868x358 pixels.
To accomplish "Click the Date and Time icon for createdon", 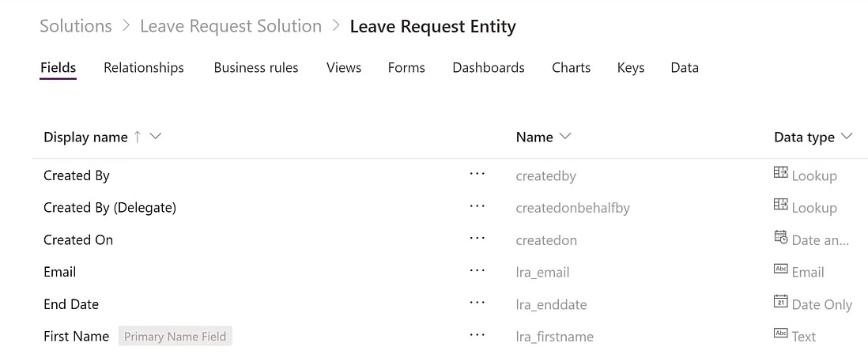I will tap(780, 237).
